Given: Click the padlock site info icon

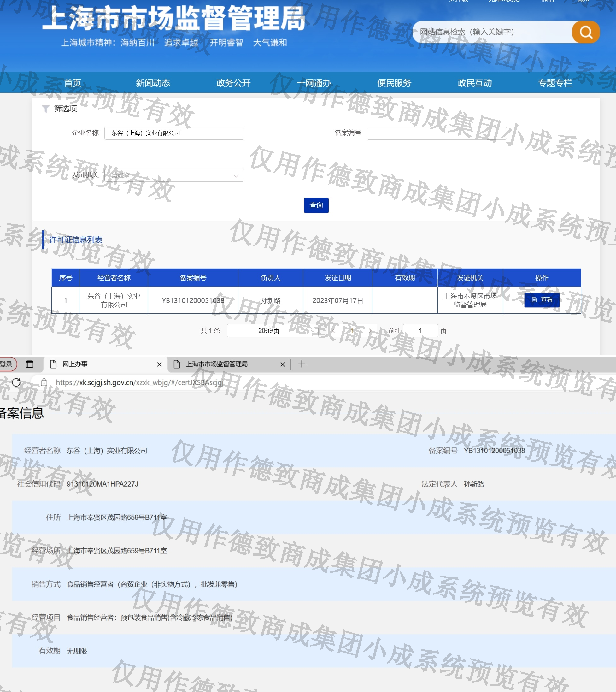Looking at the screenshot, I should [44, 382].
